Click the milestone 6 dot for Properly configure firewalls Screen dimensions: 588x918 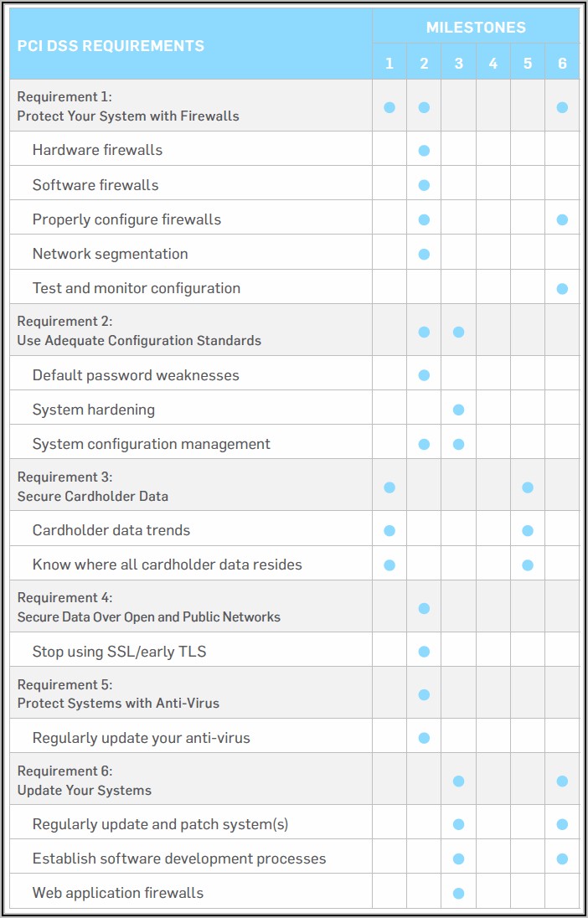pos(562,219)
